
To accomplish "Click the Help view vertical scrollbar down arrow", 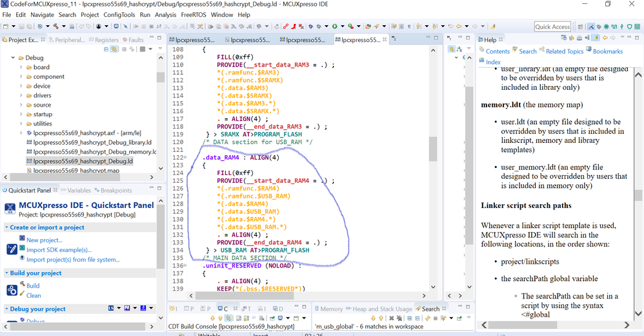I will [x=638, y=314].
